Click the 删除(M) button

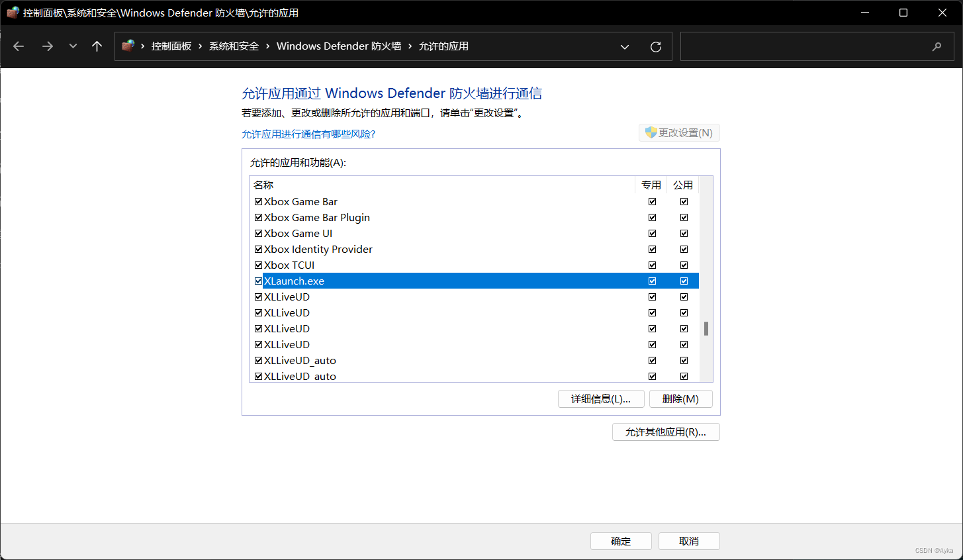click(x=680, y=398)
